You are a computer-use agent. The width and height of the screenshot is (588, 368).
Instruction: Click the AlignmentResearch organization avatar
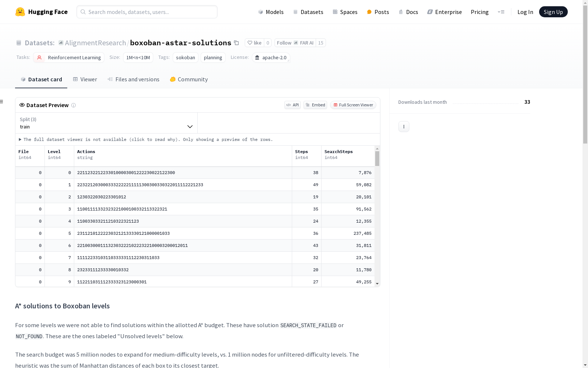pos(61,43)
